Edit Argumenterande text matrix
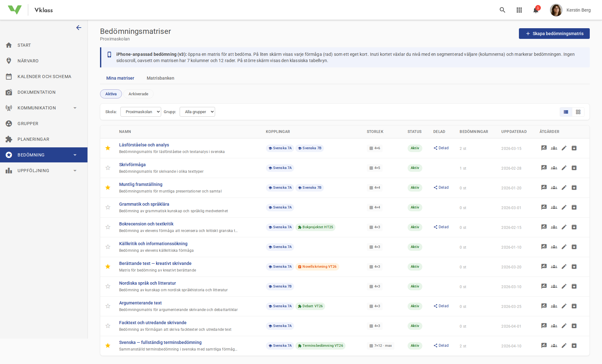Screen dimensions: 602x364 pyautogui.click(x=564, y=306)
